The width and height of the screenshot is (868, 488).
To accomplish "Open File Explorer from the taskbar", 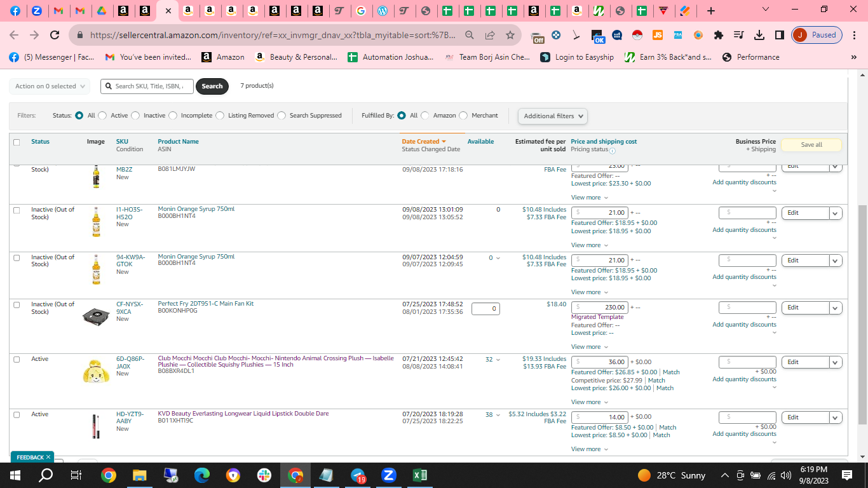I will pos(139,475).
